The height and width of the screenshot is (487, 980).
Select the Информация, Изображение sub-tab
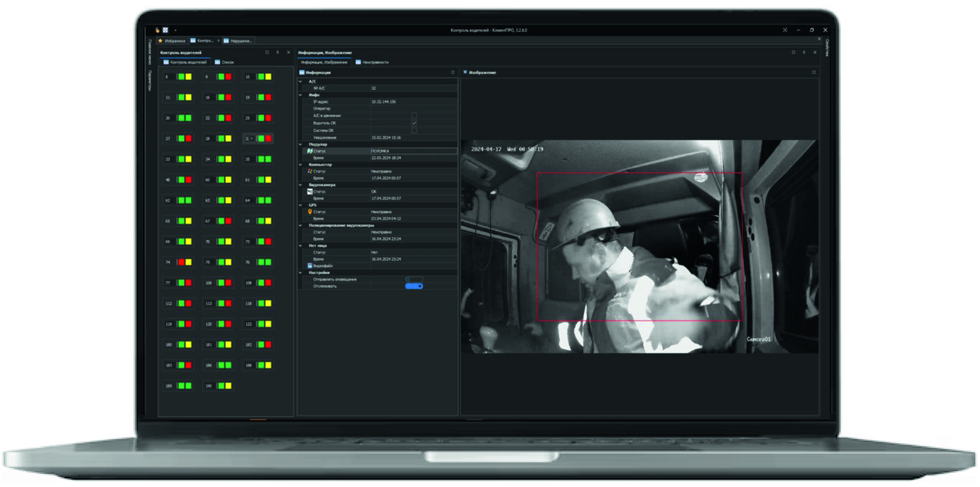click(x=324, y=62)
